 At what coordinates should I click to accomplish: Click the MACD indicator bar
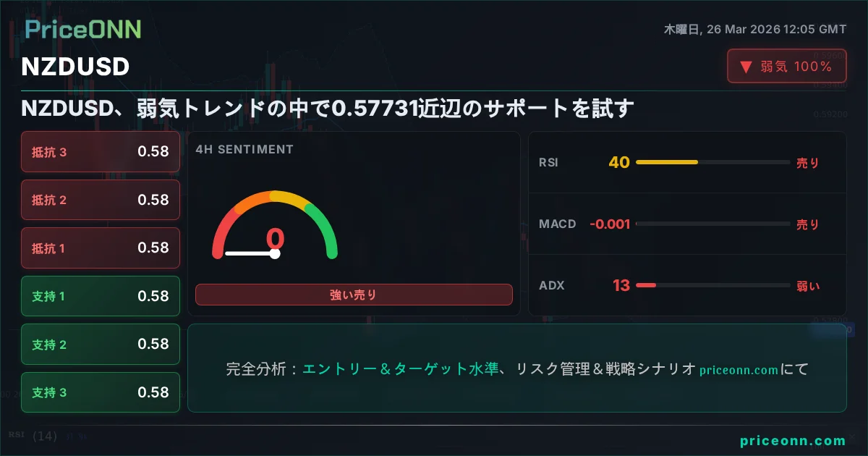point(712,224)
